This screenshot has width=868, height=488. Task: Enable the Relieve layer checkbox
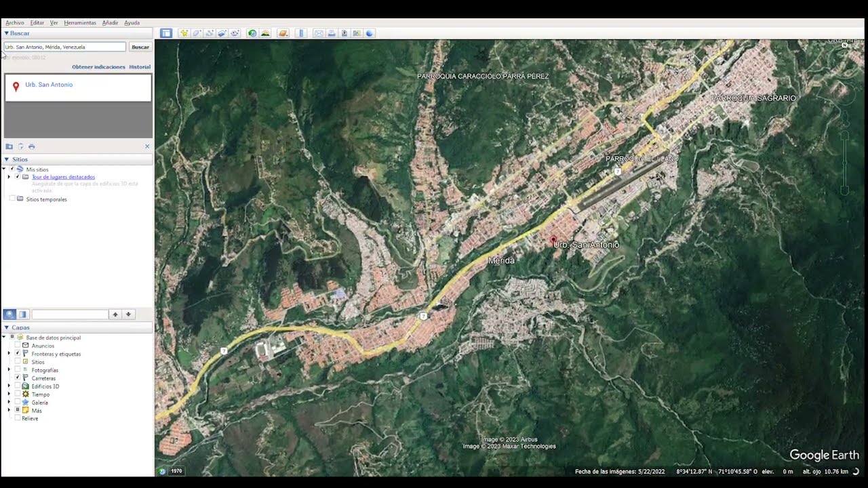click(x=18, y=418)
